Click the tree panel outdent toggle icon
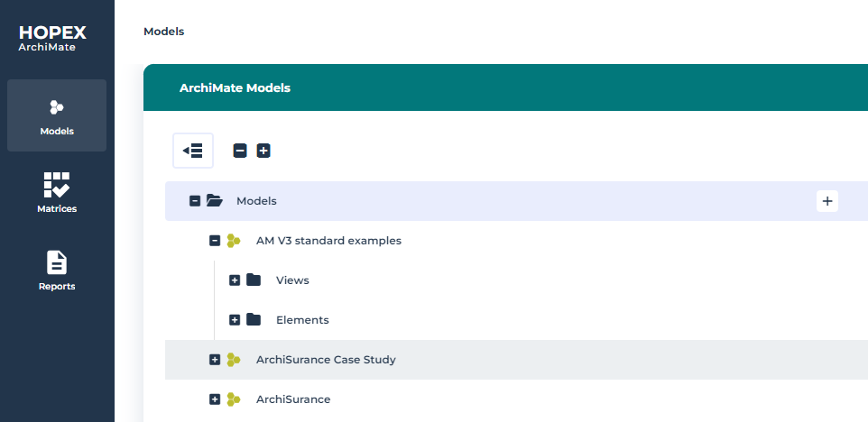 [193, 151]
